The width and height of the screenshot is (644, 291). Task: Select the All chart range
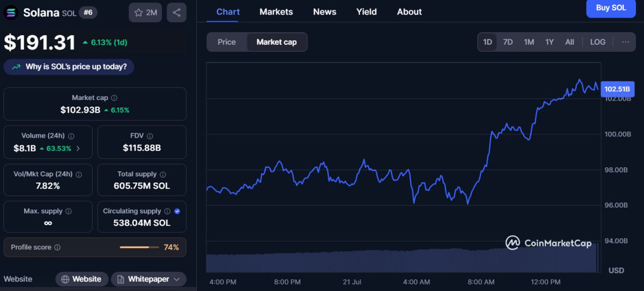pos(569,42)
